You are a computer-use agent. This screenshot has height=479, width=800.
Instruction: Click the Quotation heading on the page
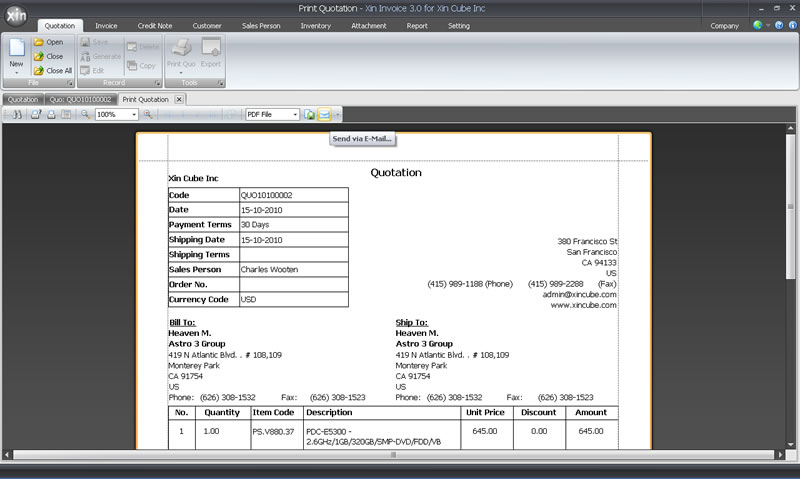[x=396, y=172]
